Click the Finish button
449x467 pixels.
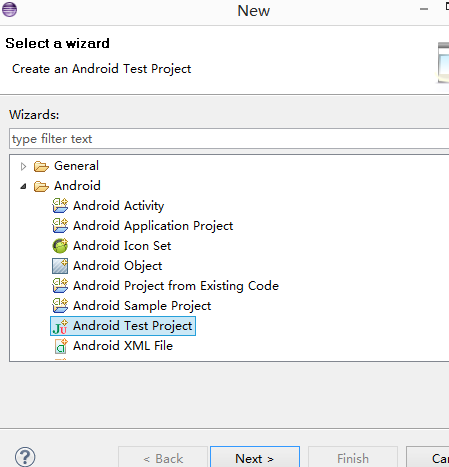point(353,458)
